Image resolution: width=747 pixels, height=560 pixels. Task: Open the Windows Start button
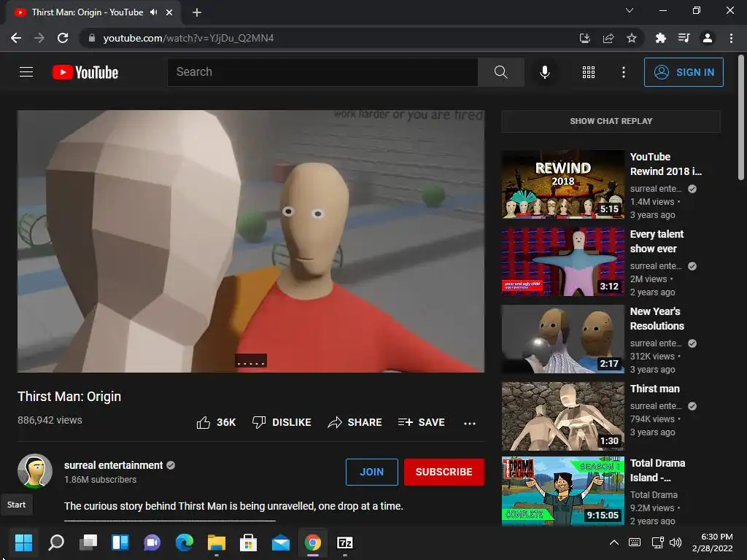pos(23,542)
